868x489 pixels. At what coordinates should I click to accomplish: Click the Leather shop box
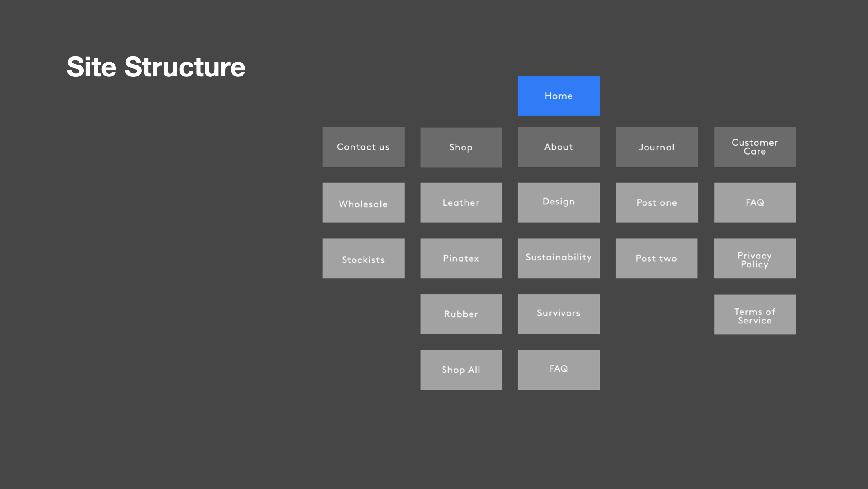(461, 203)
